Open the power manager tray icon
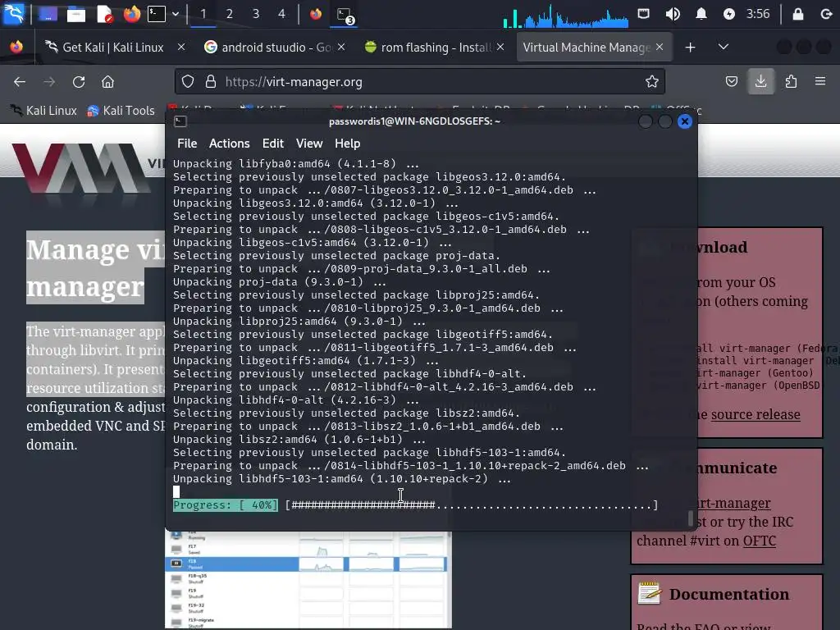The image size is (840, 630). 729,14
